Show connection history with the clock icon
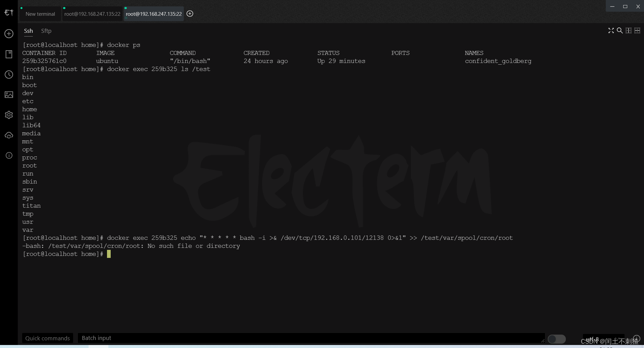The width and height of the screenshot is (644, 348). pos(9,74)
